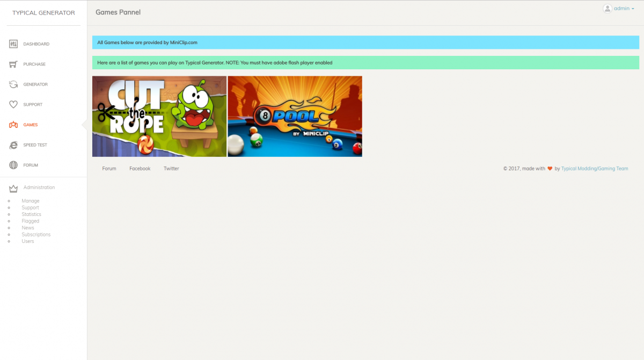This screenshot has height=360, width=644.
Task: Open Typical Modding/Gaming Team link
Action: (594, 169)
